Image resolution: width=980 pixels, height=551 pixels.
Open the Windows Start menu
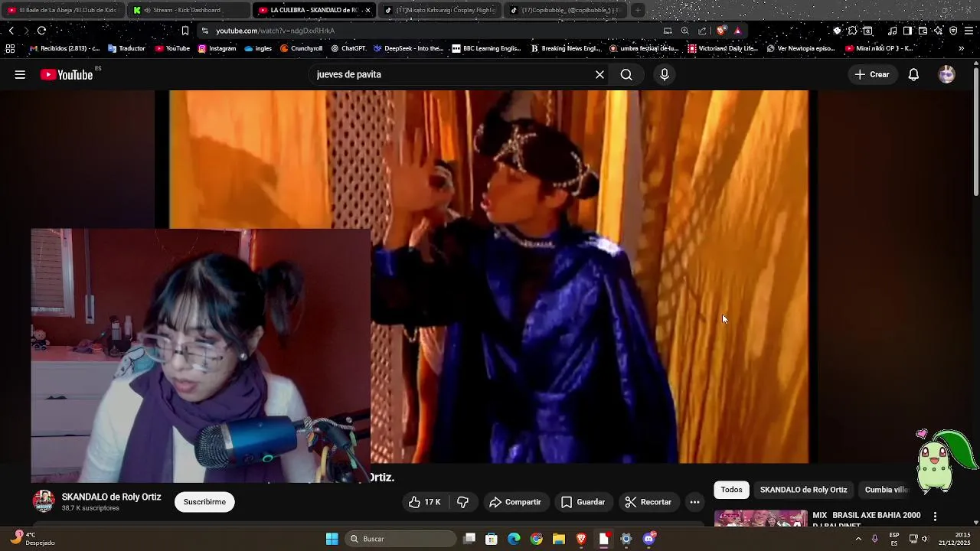(332, 539)
